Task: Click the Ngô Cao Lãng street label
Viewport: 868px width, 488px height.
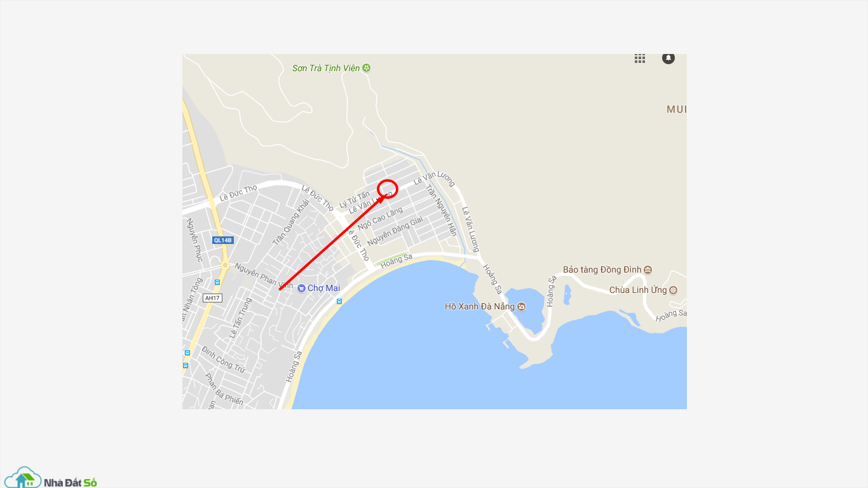Action: [x=380, y=218]
